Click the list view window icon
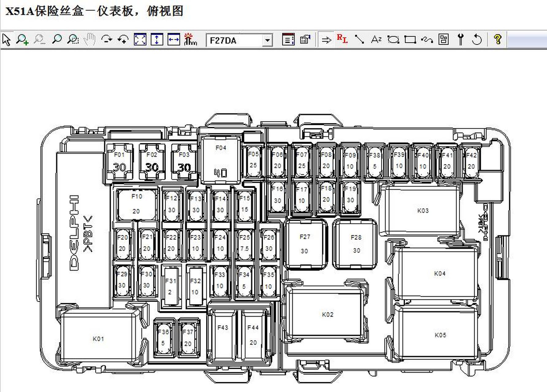The height and width of the screenshot is (392, 547). point(288,40)
